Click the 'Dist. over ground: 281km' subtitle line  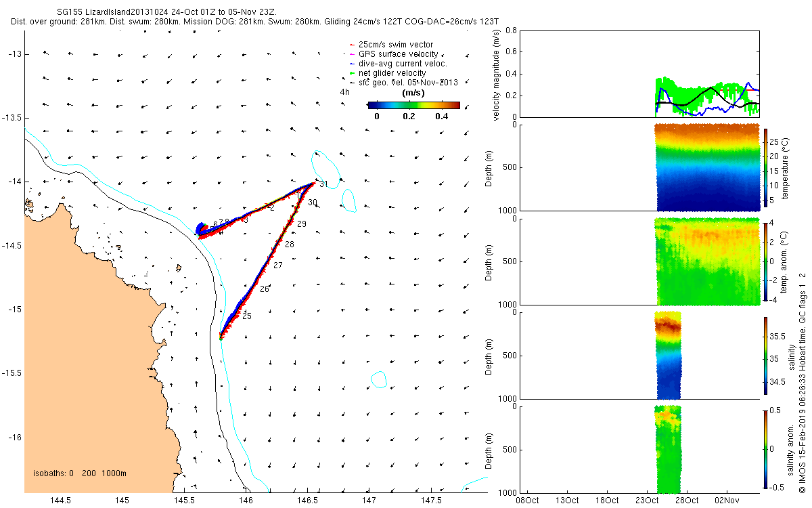point(255,22)
